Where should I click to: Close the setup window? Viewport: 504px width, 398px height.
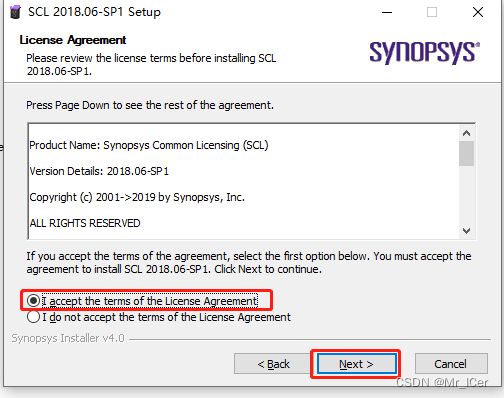coord(478,12)
